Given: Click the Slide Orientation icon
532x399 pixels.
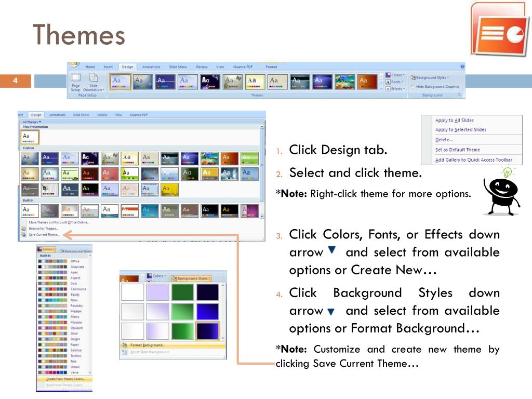Looking at the screenshot, I should pyautogui.click(x=94, y=78).
